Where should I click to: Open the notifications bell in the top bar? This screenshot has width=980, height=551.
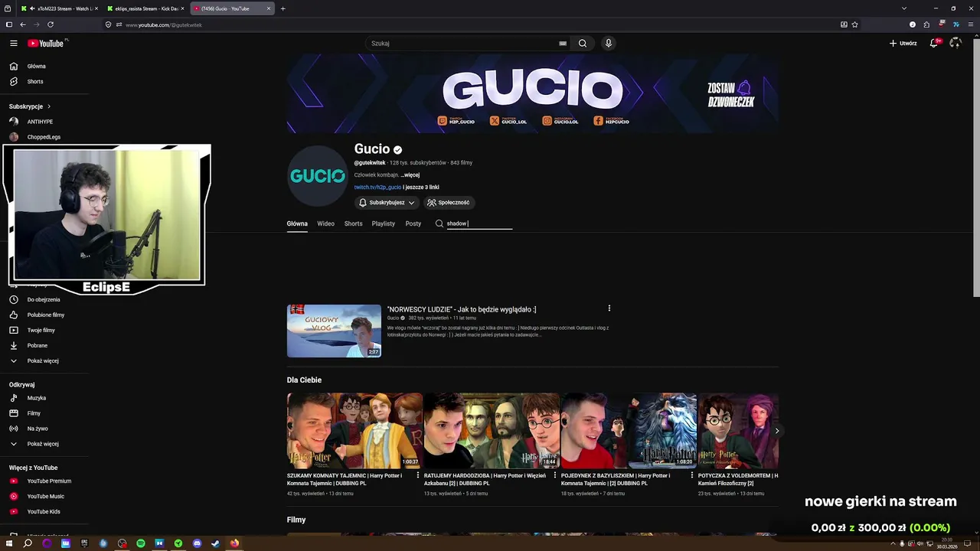tap(933, 44)
